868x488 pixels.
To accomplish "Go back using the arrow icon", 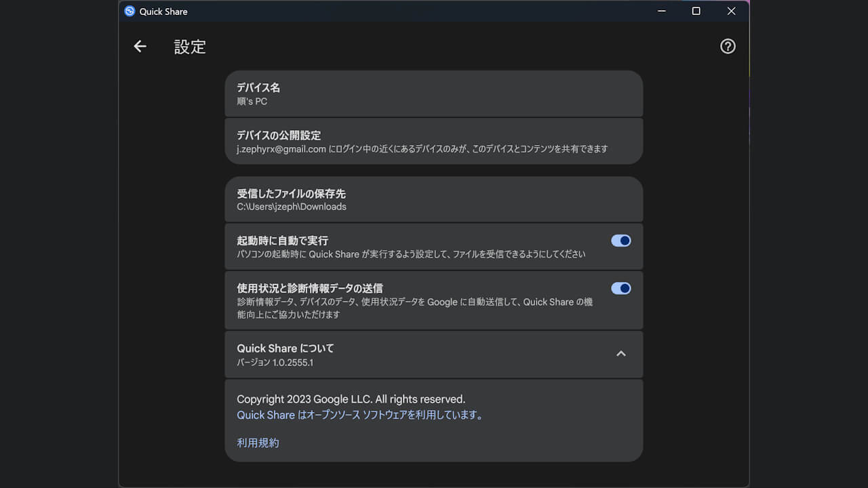I will tap(140, 46).
